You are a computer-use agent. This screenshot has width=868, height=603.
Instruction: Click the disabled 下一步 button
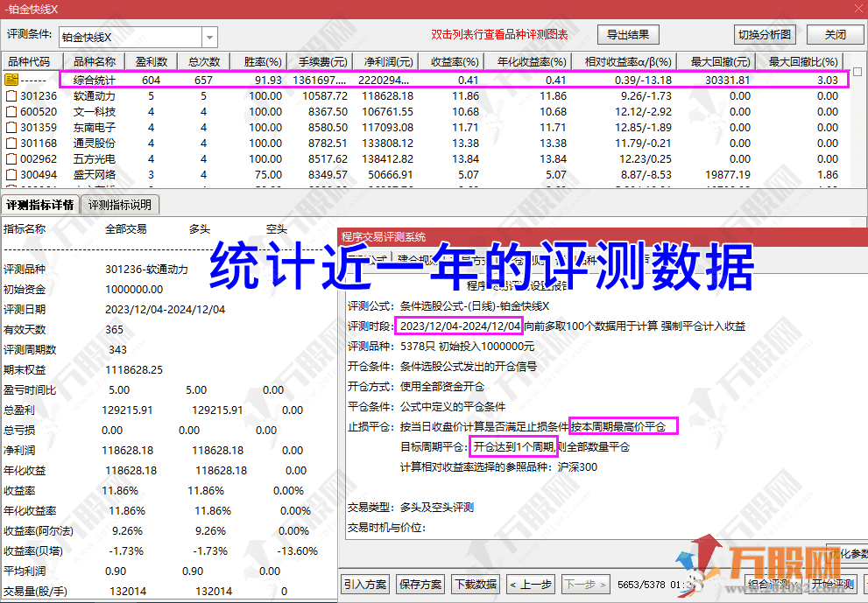pyautogui.click(x=586, y=585)
